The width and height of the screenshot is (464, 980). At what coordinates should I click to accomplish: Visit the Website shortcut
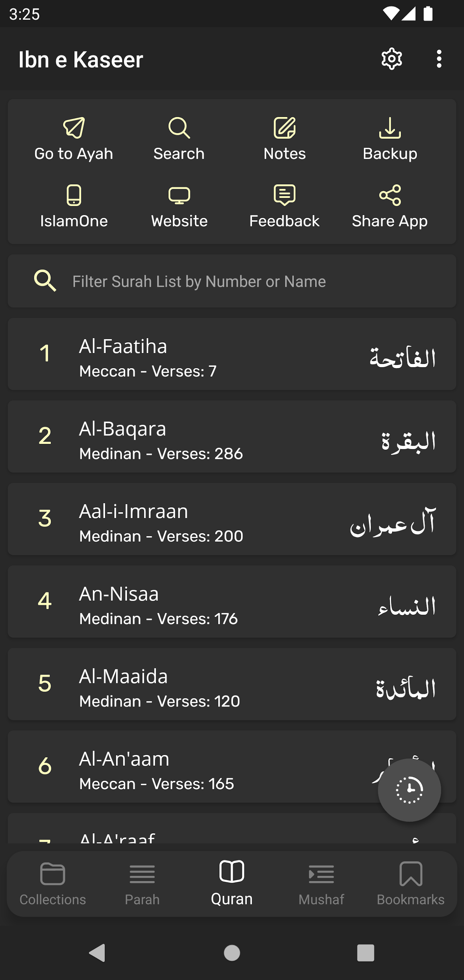coord(179,206)
